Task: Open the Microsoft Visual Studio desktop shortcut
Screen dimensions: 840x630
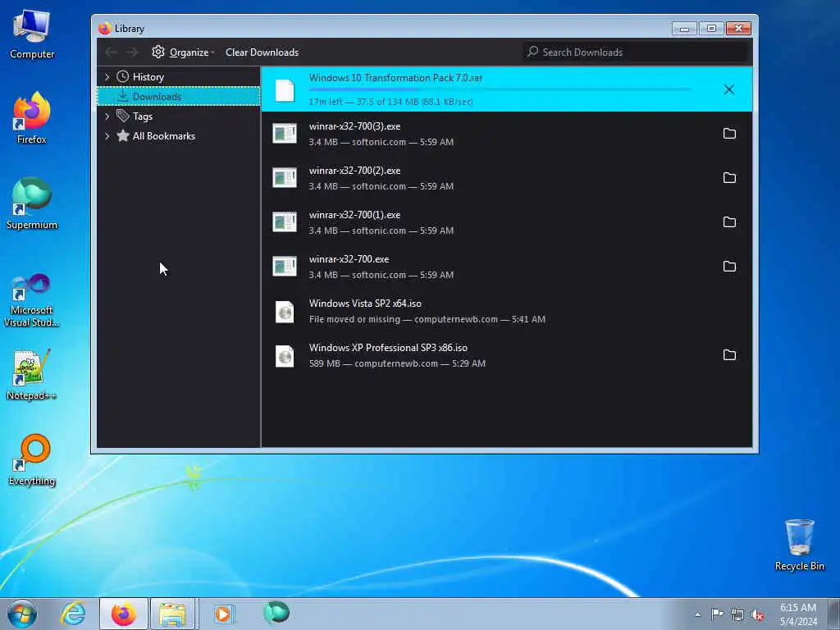Action: coord(32,300)
